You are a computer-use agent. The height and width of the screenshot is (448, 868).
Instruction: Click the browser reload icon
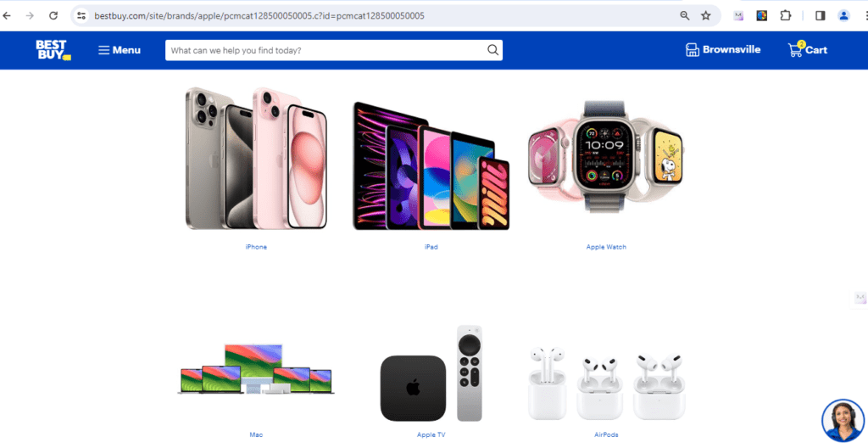click(53, 15)
